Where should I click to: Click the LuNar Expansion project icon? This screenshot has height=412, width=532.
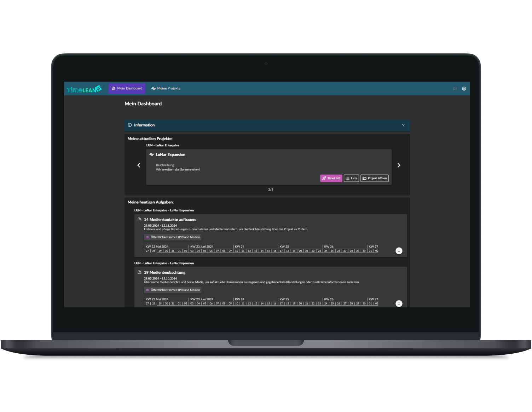151,155
